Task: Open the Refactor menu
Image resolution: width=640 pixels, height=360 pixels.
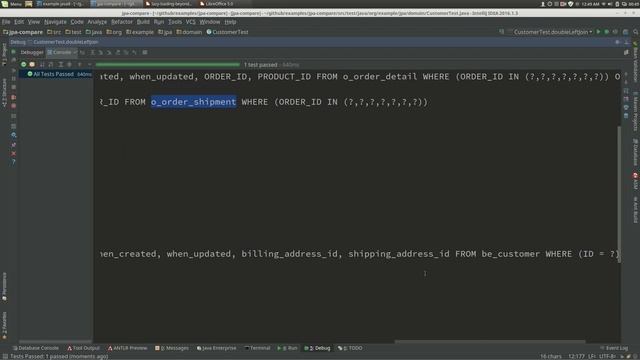Action: coord(122,22)
